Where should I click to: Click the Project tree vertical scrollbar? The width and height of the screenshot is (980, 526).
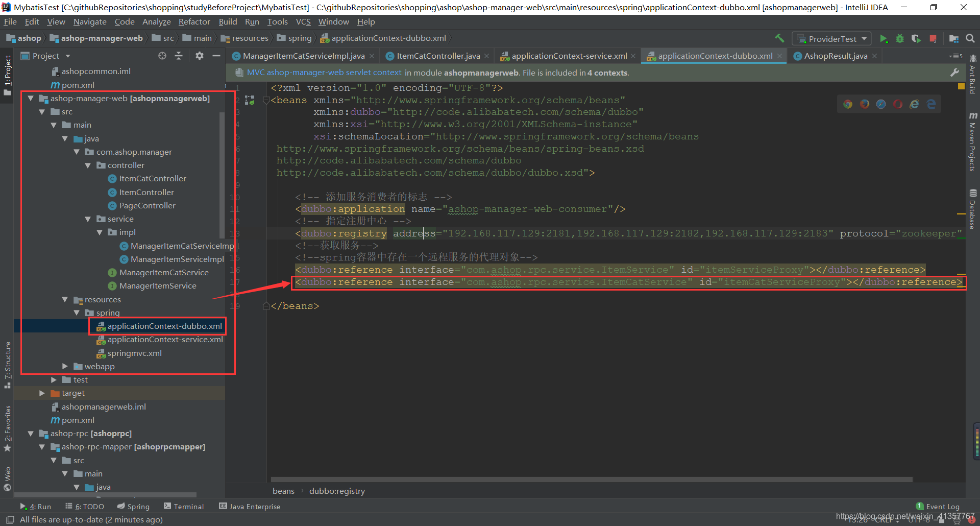pos(222,175)
